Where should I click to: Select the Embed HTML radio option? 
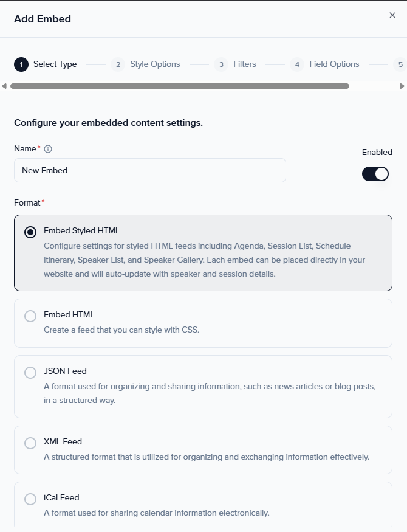click(30, 316)
